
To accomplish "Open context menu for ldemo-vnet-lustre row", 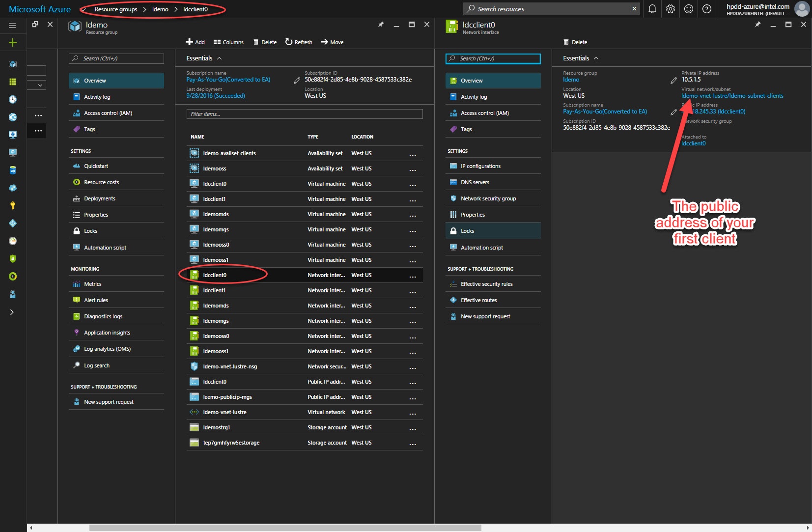I will pyautogui.click(x=413, y=413).
